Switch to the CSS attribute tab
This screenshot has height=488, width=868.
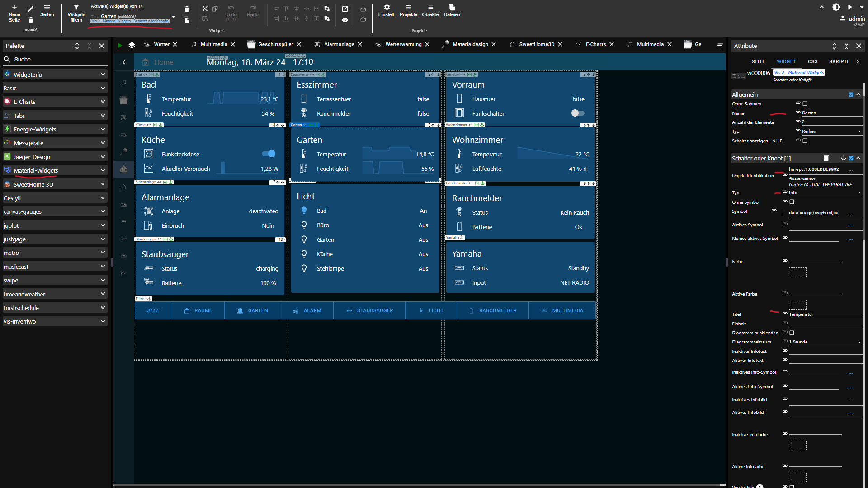[812, 61]
